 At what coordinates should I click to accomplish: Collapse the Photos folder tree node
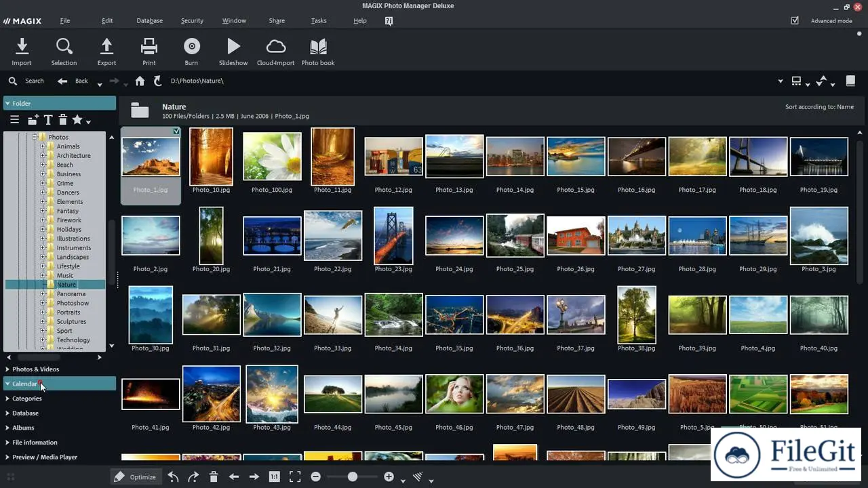34,137
